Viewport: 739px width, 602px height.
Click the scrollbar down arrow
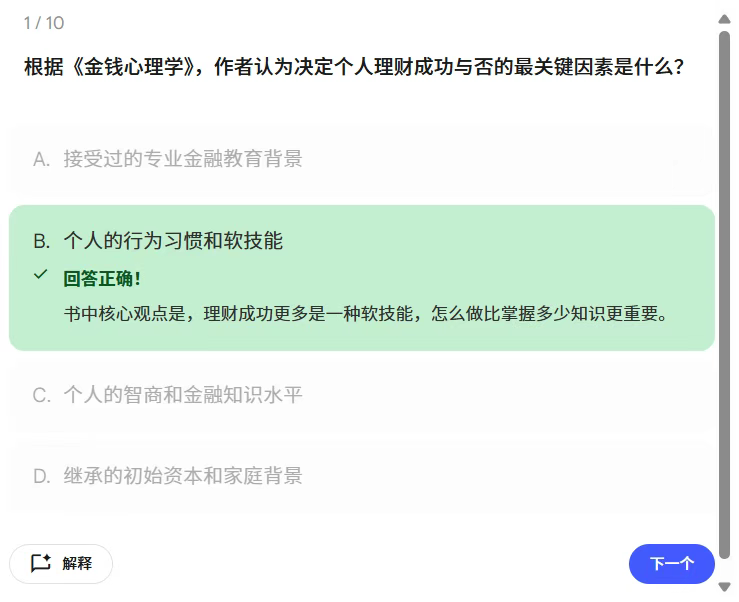724,587
